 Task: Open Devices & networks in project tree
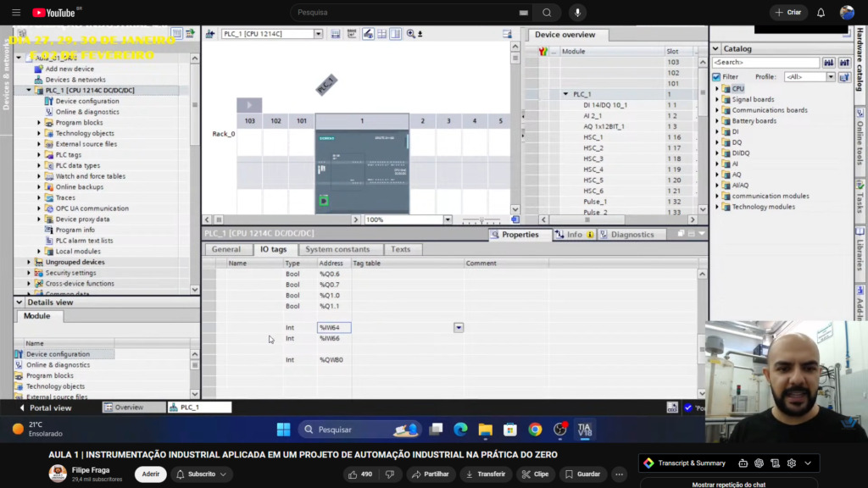(75, 80)
